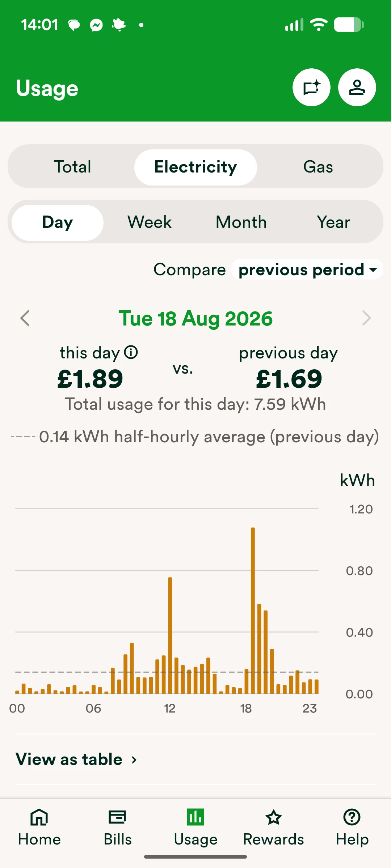Switch to the Month view tab
This screenshot has height=868, width=391.
click(241, 222)
